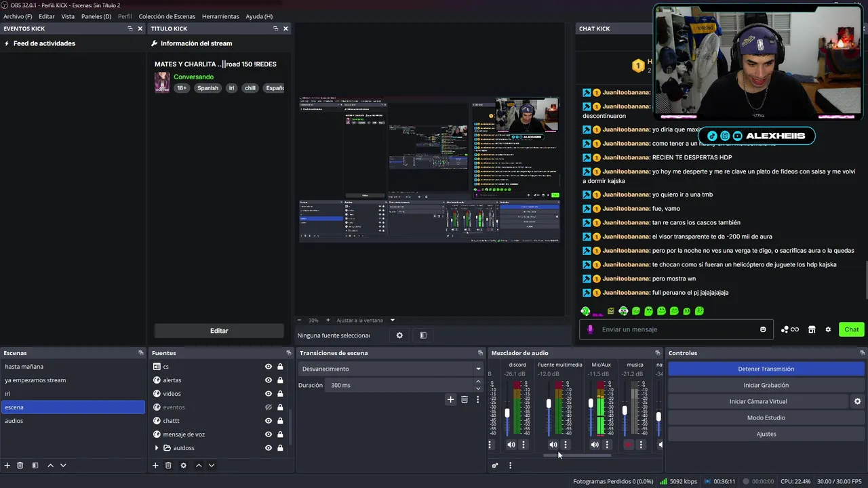
Task: Move the selected scene up
Action: click(x=50, y=466)
